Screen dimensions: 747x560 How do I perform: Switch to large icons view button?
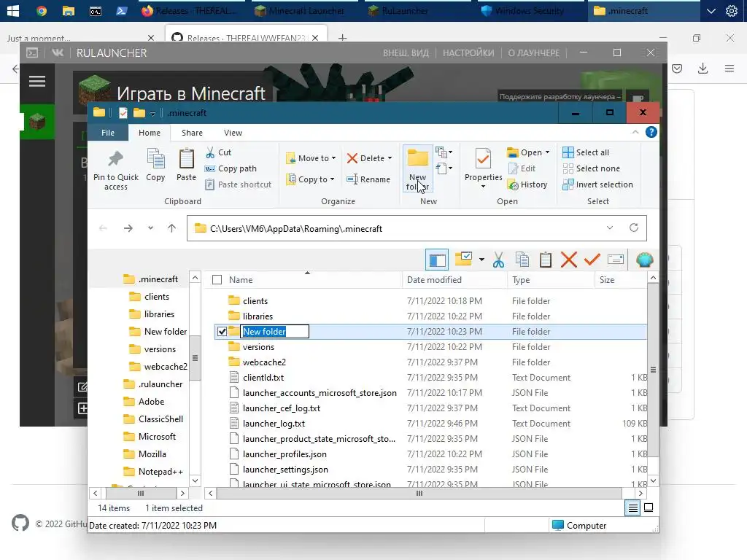tap(649, 507)
